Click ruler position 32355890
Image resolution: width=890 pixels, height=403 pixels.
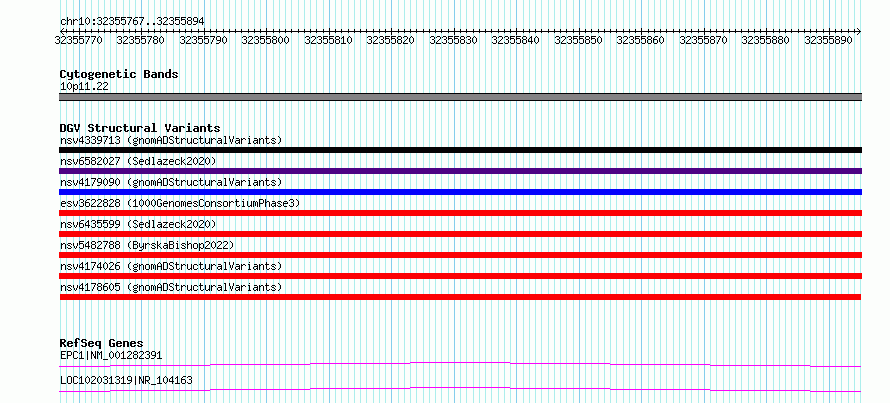tap(828, 40)
